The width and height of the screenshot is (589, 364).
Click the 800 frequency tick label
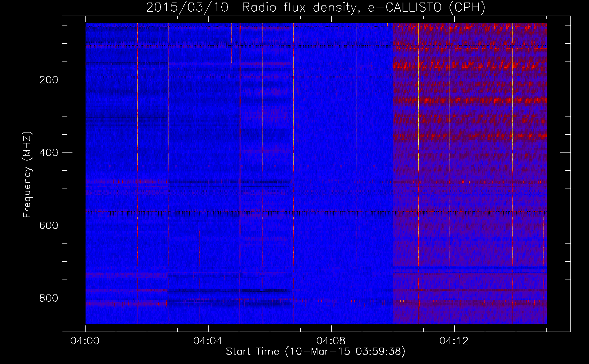point(49,298)
